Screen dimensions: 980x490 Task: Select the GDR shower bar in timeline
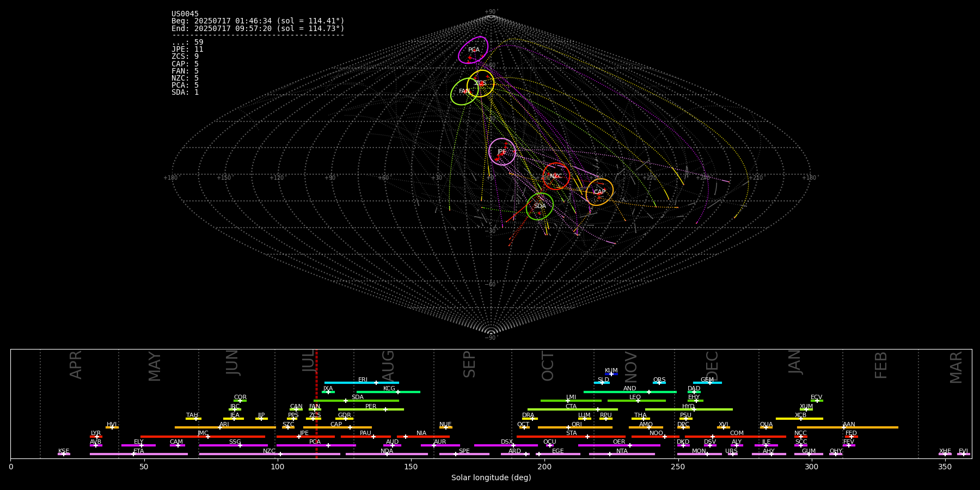[345, 419]
